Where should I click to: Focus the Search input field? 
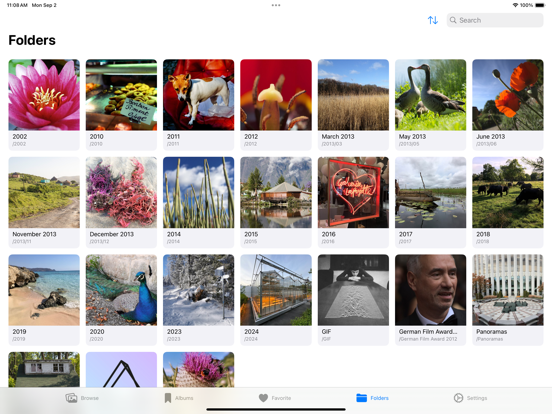495,20
